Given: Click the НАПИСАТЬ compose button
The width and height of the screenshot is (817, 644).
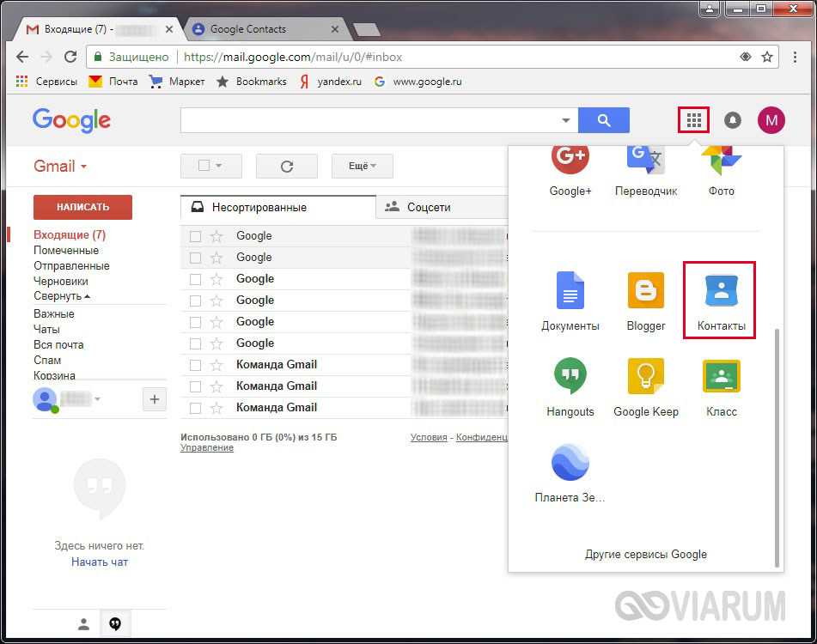Looking at the screenshot, I should coord(82,207).
